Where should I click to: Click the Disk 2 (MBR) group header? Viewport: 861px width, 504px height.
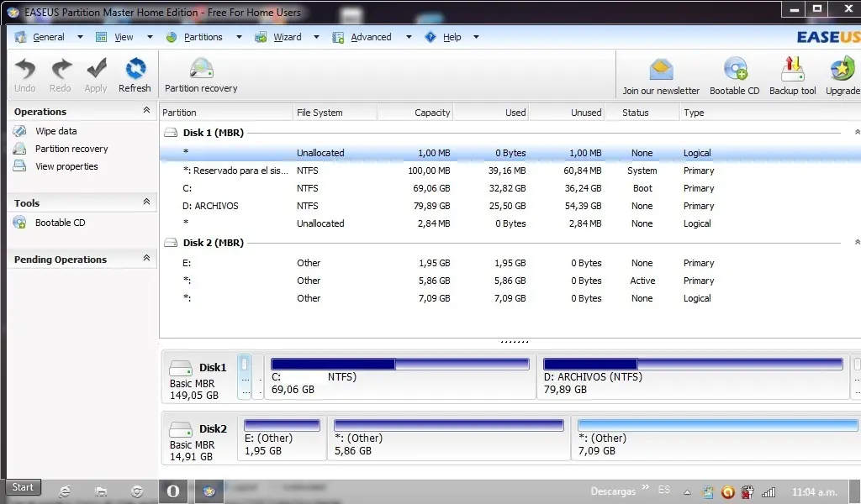[213, 243]
